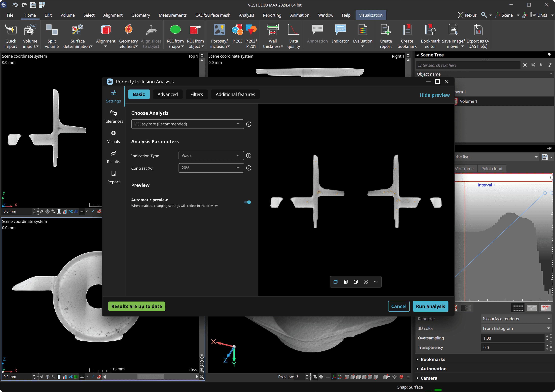Expand the Bookmarks panel section
Viewport: 555px width, 392px height.
[433, 359]
